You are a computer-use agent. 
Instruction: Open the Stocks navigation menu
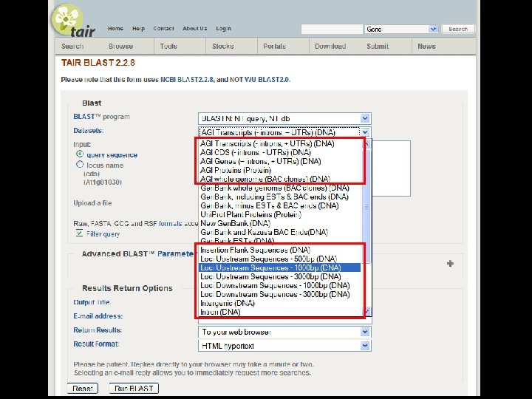[x=223, y=46]
